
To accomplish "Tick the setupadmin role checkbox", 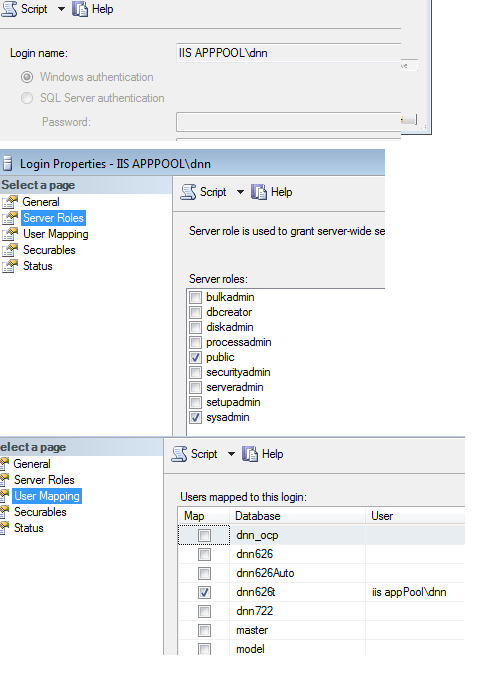I will [x=195, y=402].
